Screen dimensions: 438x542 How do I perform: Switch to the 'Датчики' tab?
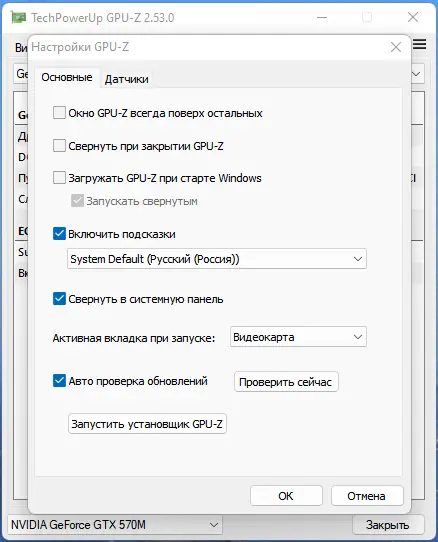127,79
